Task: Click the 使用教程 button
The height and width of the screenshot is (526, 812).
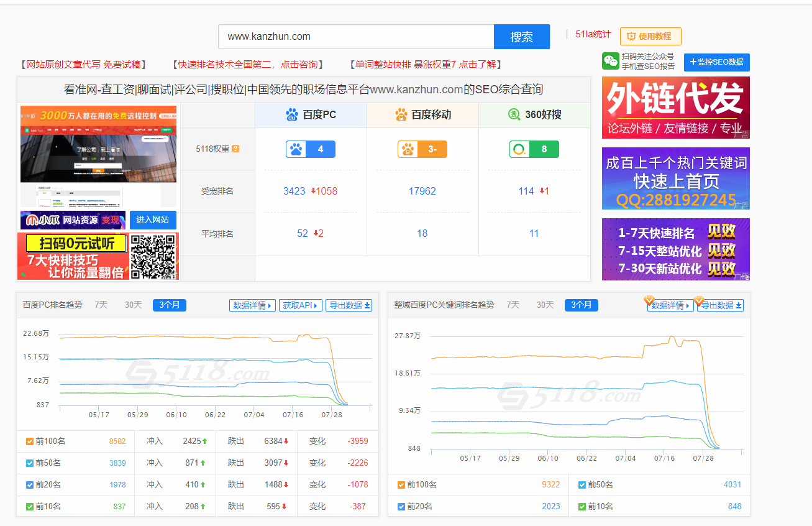Action: coord(650,36)
